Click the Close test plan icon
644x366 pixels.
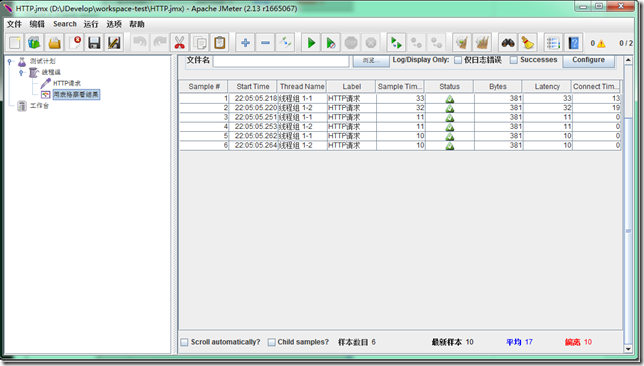pyautogui.click(x=75, y=43)
